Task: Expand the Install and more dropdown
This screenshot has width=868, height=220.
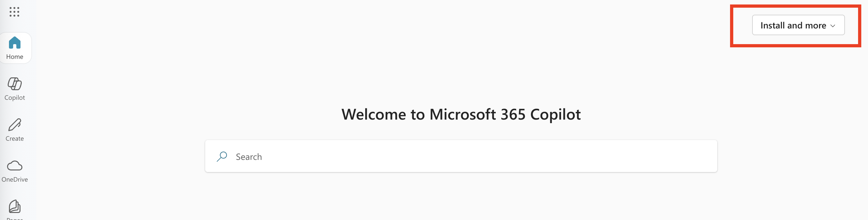Action: (x=798, y=25)
